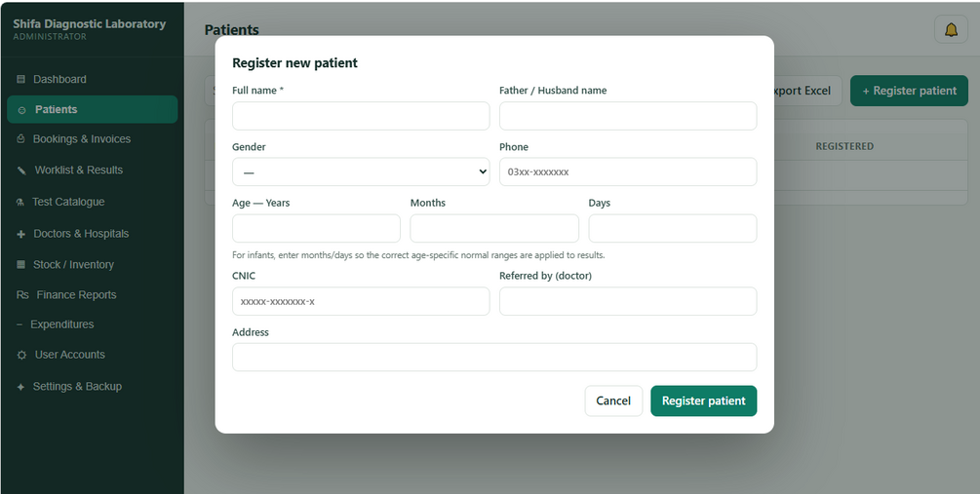This screenshot has height=494, width=980.
Task: Click the Dashboard sidebar icon
Action: point(20,79)
